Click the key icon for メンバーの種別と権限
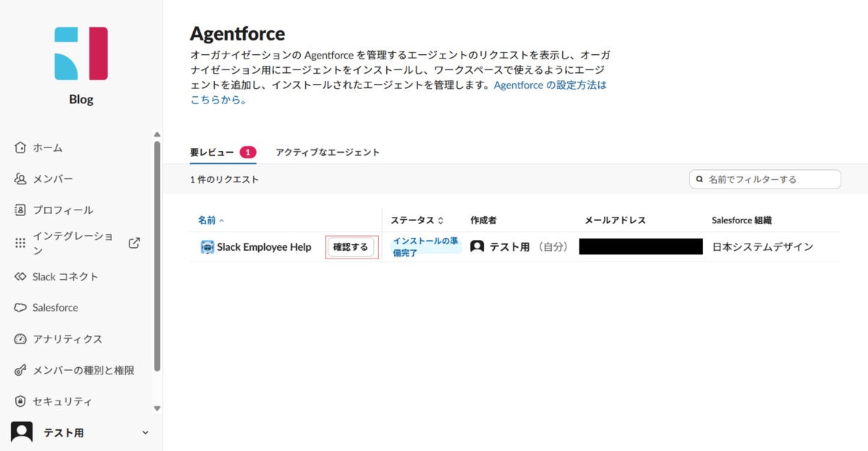 click(20, 370)
